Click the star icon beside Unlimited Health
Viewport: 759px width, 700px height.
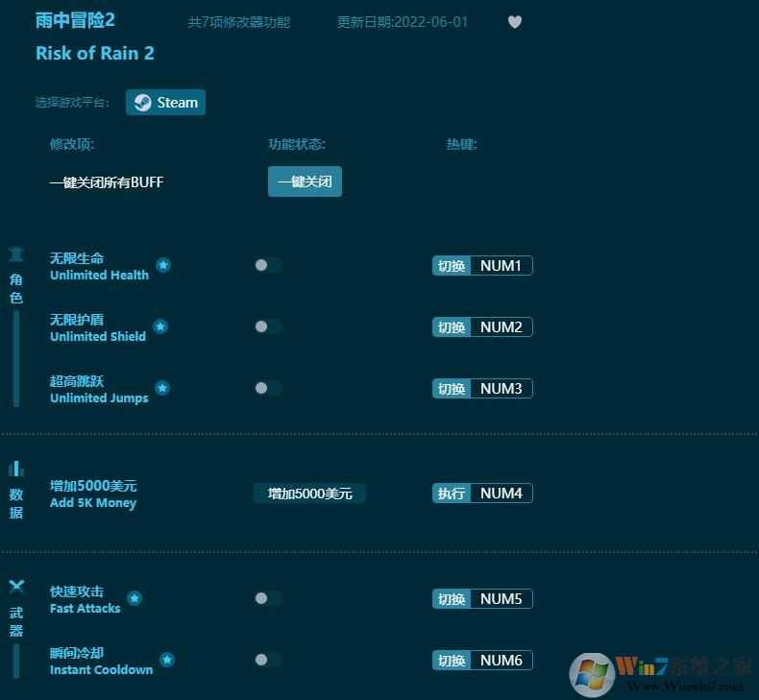163,265
